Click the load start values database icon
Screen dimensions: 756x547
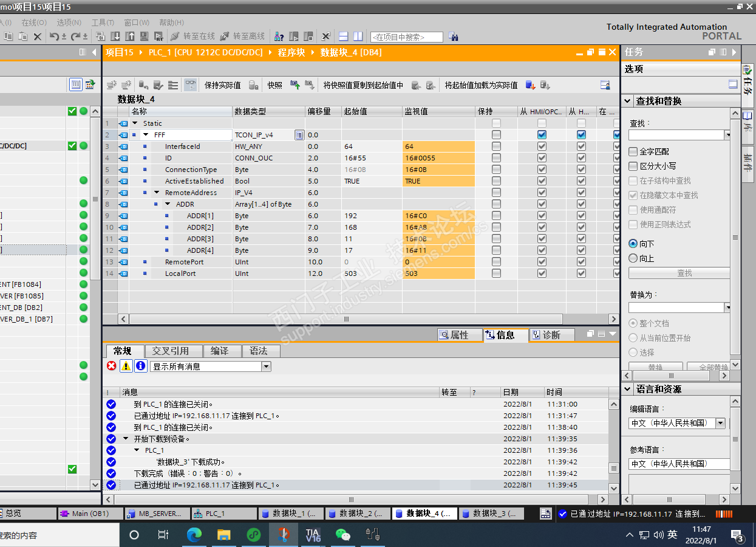[530, 85]
